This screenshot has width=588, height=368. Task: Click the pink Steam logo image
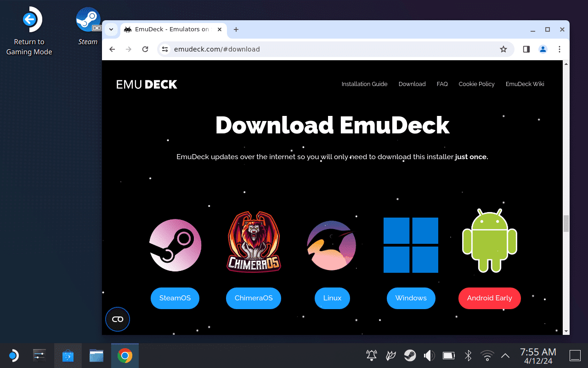[175, 245]
